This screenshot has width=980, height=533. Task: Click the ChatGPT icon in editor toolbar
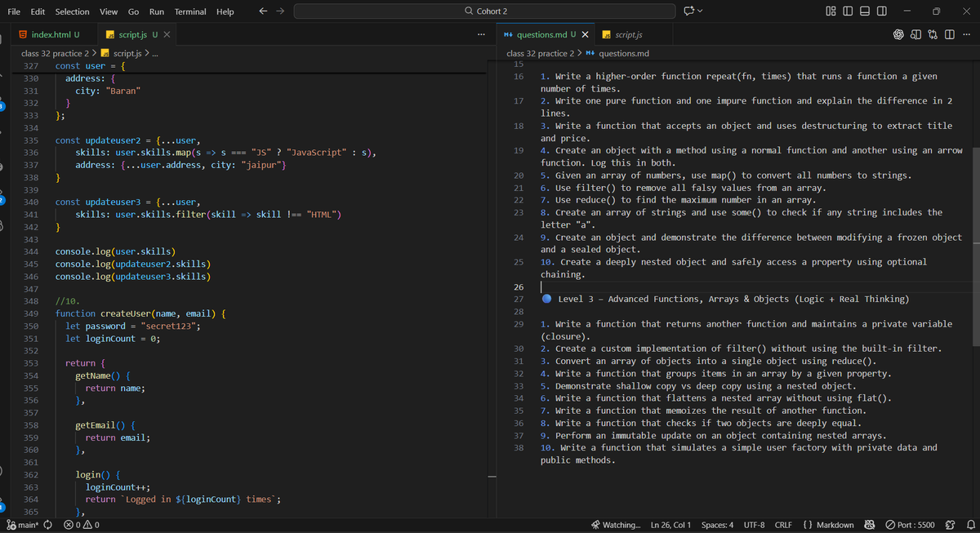pos(898,35)
